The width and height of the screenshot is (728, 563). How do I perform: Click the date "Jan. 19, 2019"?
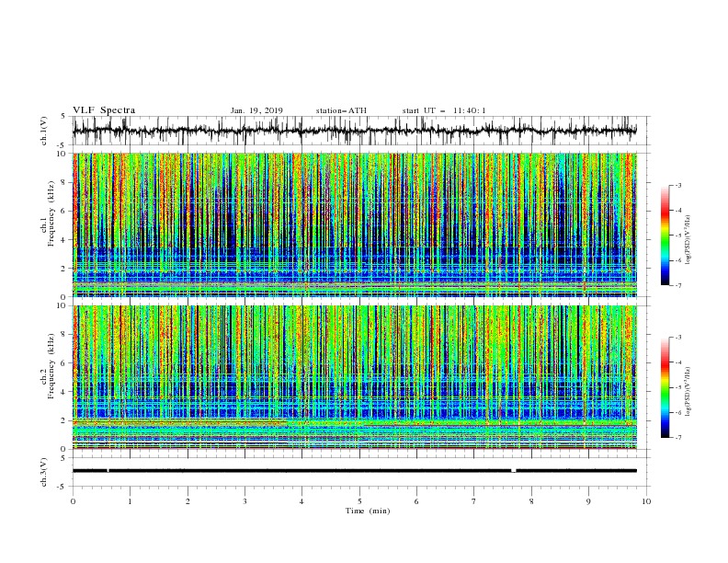256,110
